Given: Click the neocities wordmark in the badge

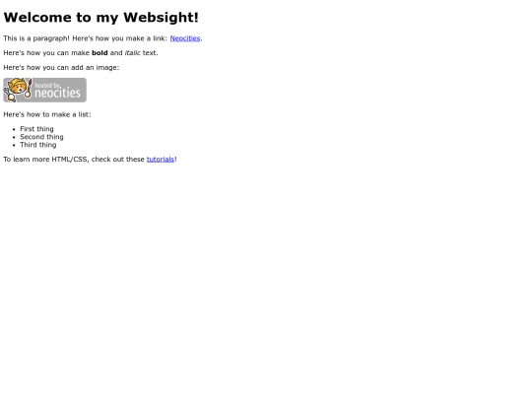Looking at the screenshot, I should (57, 93).
